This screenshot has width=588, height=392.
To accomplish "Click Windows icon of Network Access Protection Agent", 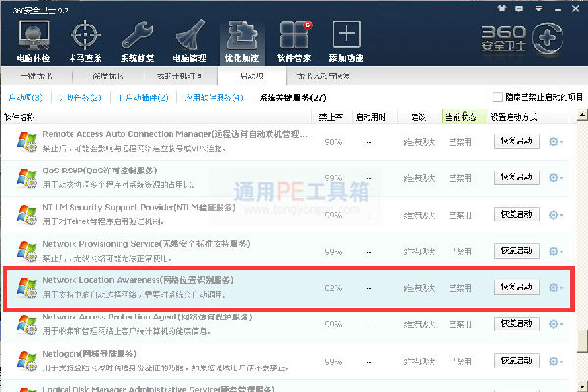I will (x=26, y=324).
